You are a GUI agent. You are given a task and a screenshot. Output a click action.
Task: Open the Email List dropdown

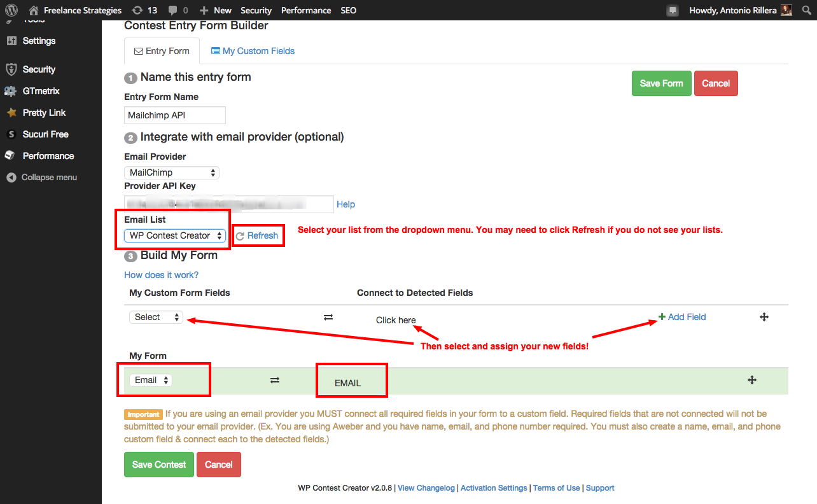point(175,235)
